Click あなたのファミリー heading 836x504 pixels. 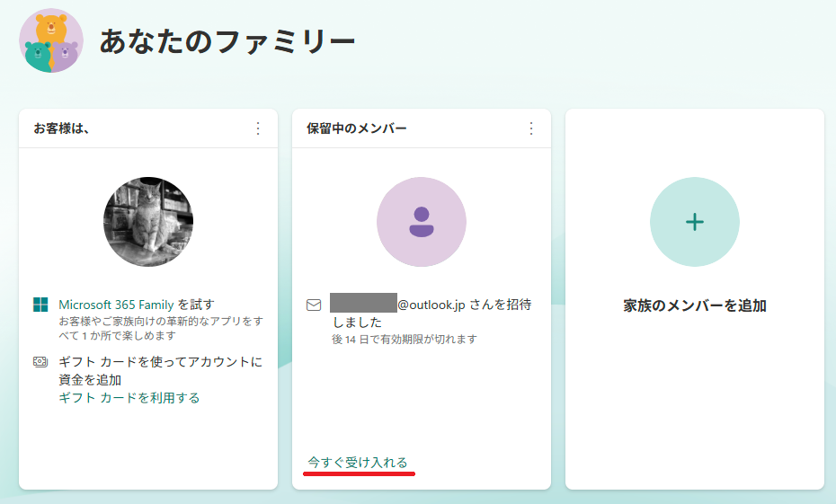[227, 41]
